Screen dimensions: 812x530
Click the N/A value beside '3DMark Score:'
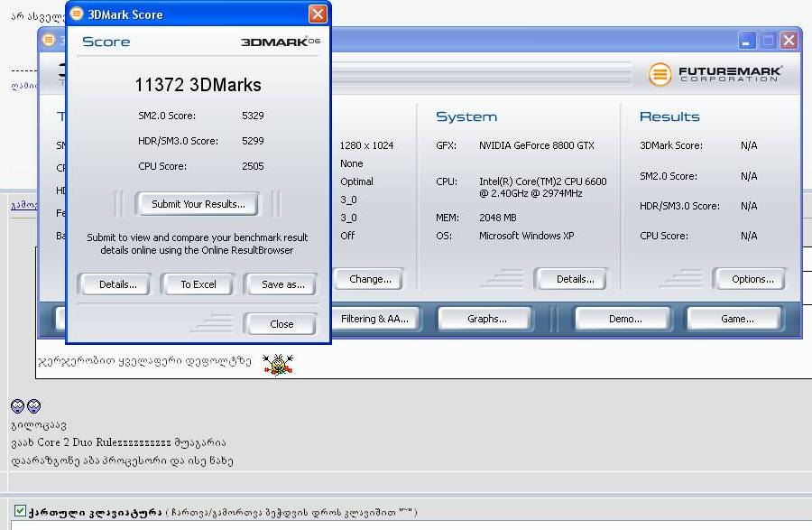point(749,145)
